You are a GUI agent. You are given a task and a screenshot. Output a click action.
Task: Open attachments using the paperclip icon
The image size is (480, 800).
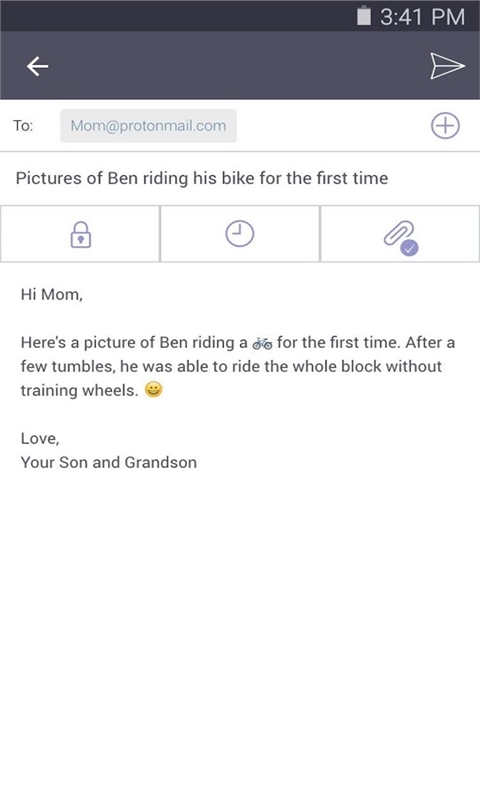point(400,235)
